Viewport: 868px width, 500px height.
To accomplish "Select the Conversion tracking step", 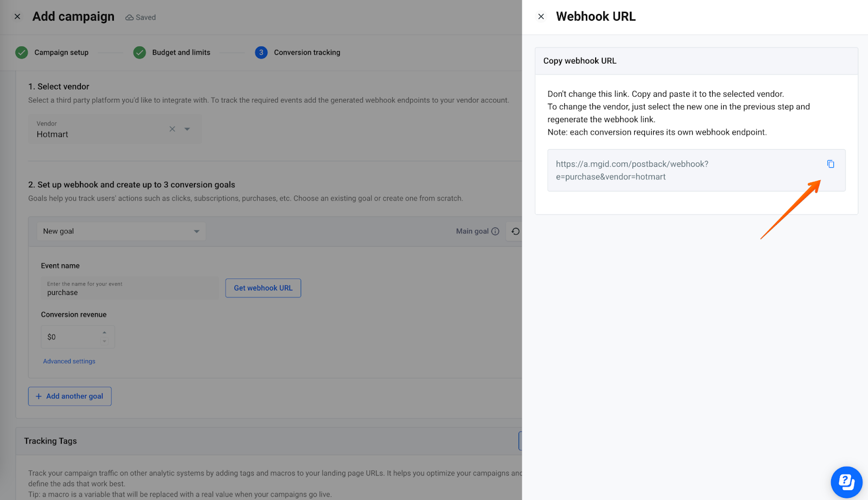I will point(261,52).
